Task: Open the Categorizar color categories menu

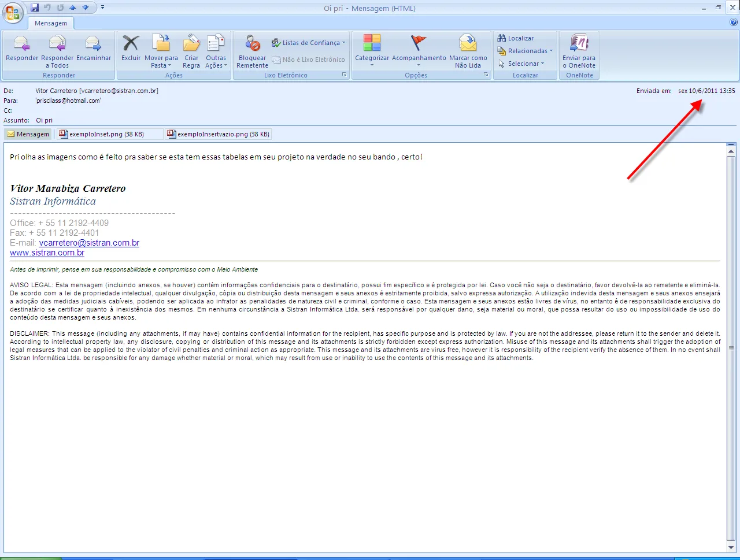Action: point(372,51)
